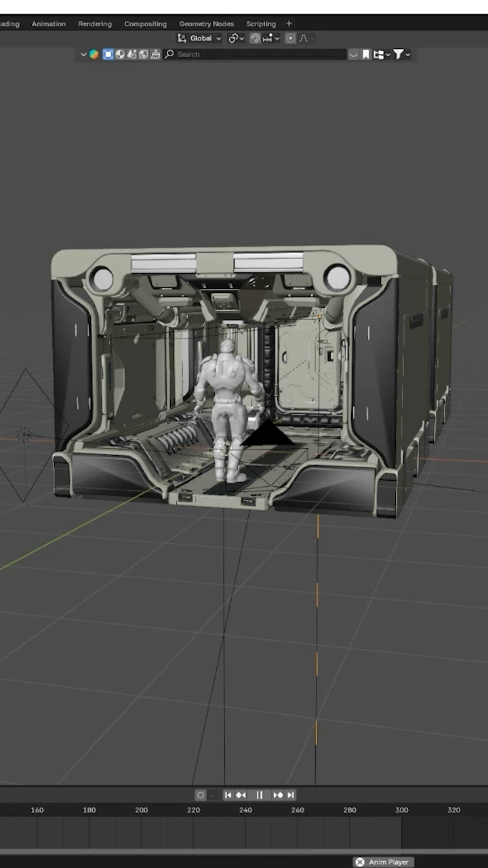
Task: Add a new workspace with the plus button
Action: tap(289, 24)
